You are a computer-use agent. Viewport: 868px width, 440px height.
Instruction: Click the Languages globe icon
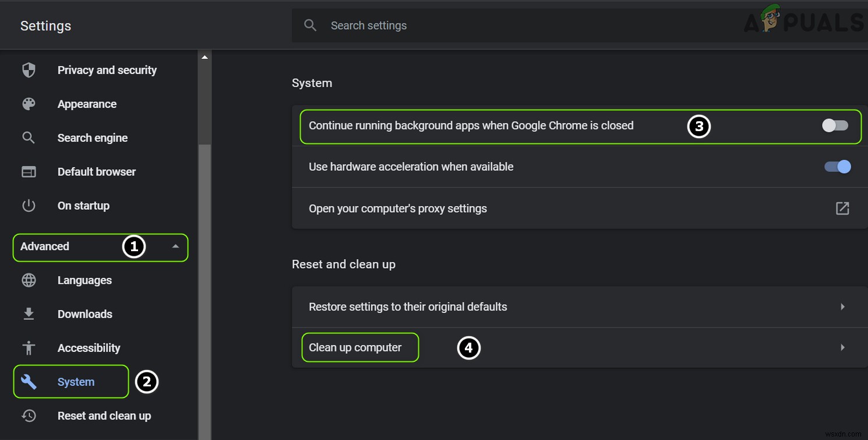(x=29, y=280)
